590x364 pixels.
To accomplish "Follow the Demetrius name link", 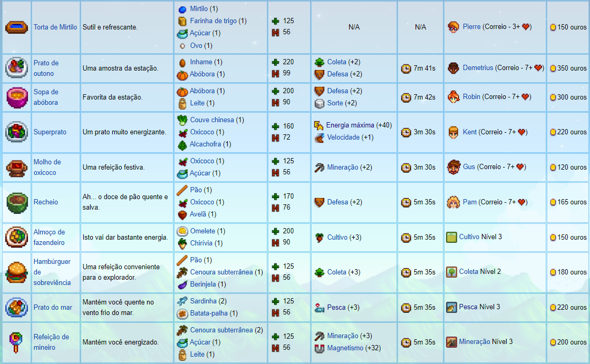I will (x=478, y=67).
